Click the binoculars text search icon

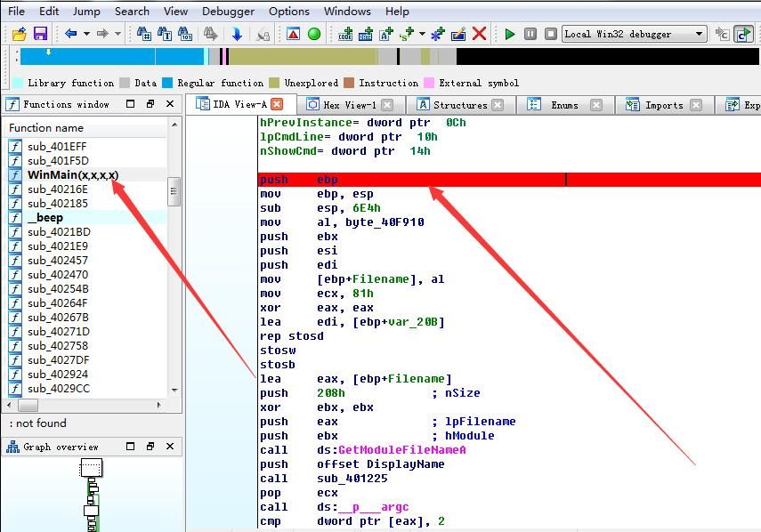[165, 34]
